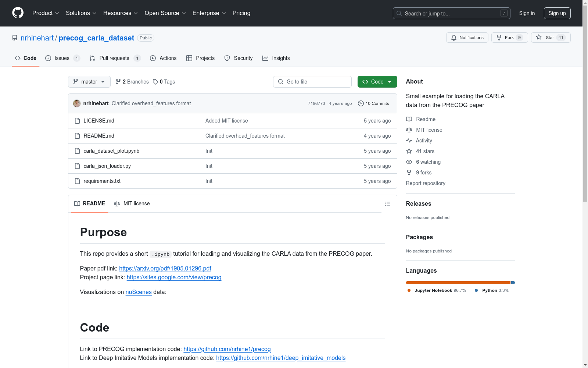Open the commit 7196773 hash link

(316, 103)
